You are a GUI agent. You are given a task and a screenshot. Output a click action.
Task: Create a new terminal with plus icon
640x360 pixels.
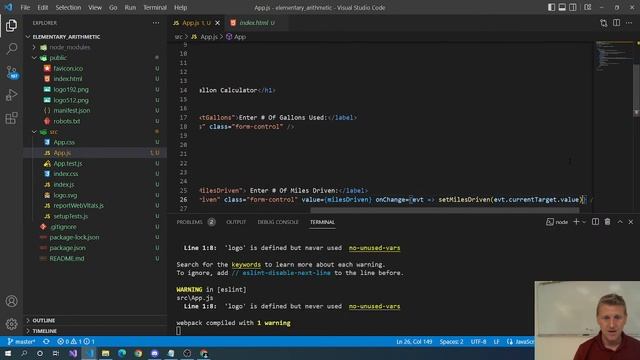(x=576, y=222)
